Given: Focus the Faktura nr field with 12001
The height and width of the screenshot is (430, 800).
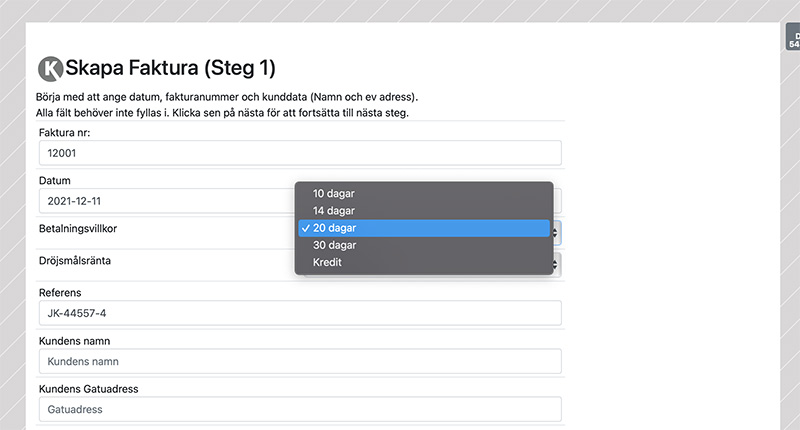Looking at the screenshot, I should (300, 153).
